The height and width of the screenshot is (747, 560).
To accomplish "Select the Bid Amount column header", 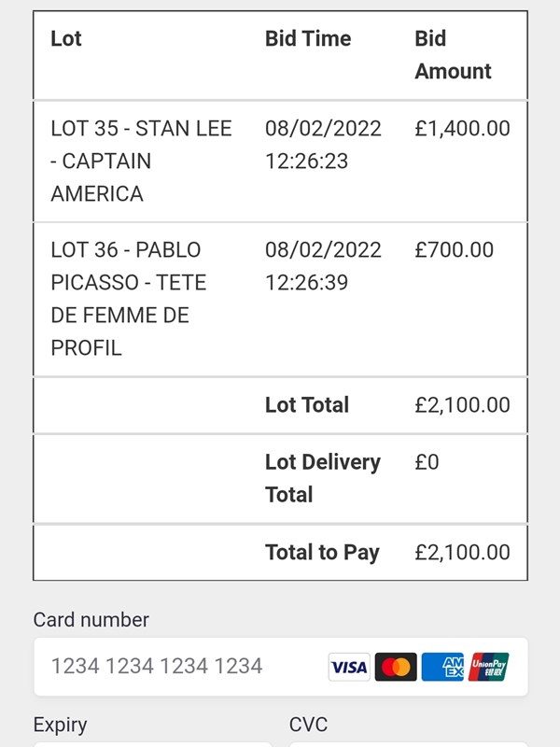I will pyautogui.click(x=453, y=55).
